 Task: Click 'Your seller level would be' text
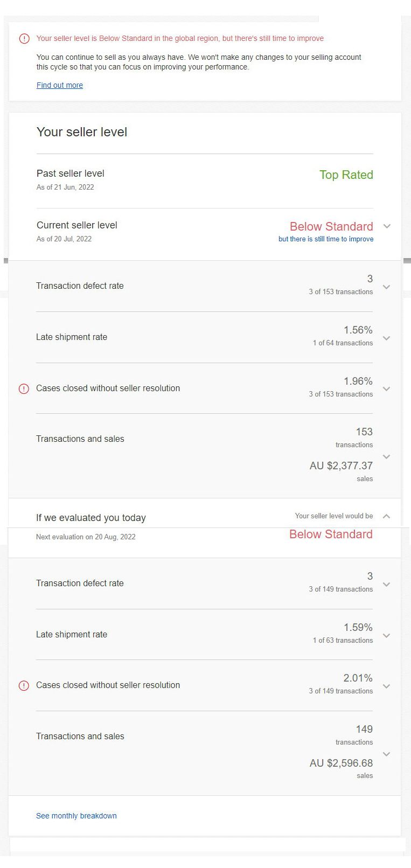[x=334, y=516]
